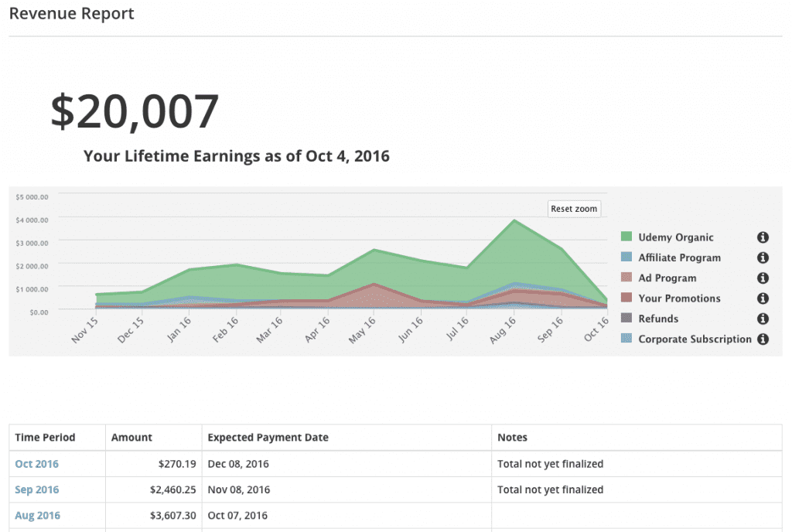Viewport: 792px width, 532px height.
Task: Open the Oct 2016 earnings details link
Action: pyautogui.click(x=36, y=464)
